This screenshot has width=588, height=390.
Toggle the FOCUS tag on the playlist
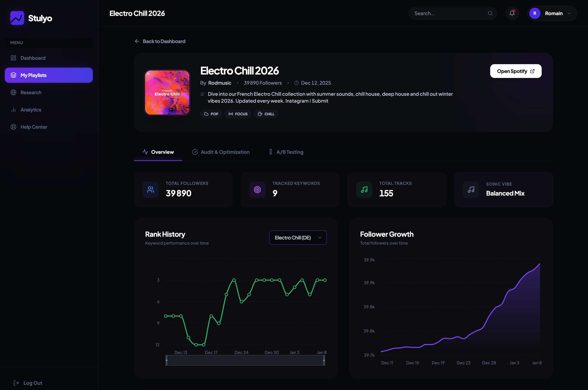[238, 114]
